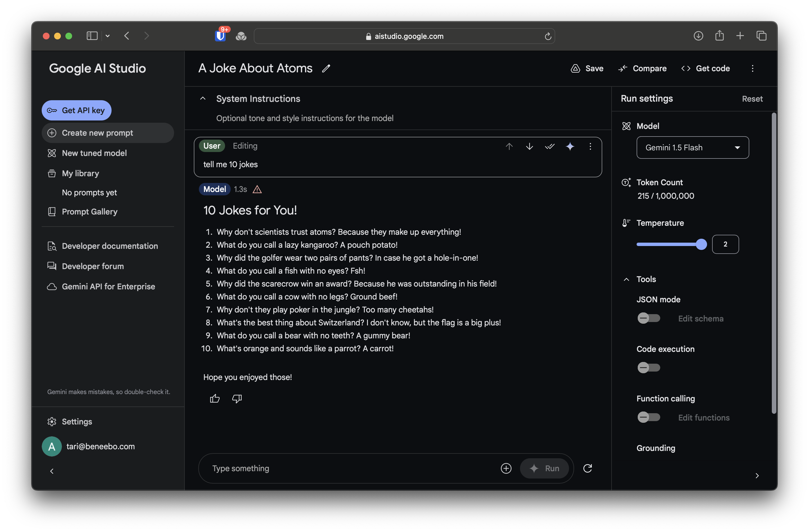Screen dimensions: 809x532
Task: Click the refresh icon beside Run
Action: pyautogui.click(x=587, y=468)
